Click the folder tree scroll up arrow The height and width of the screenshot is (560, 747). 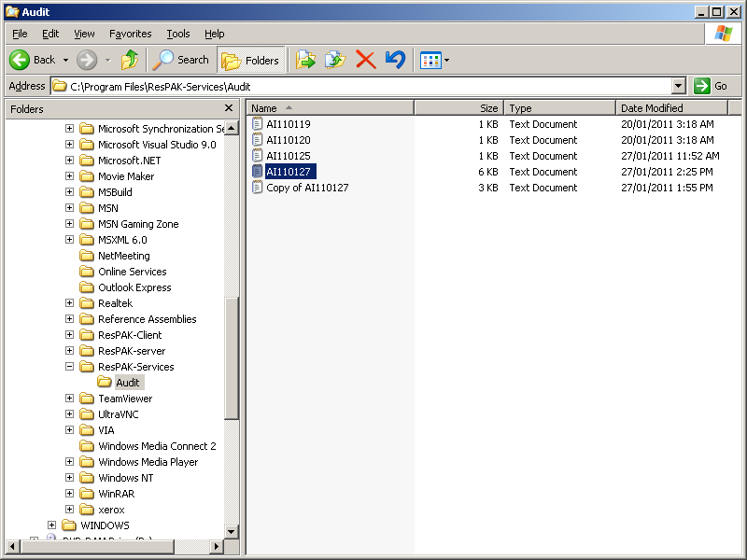(x=231, y=128)
